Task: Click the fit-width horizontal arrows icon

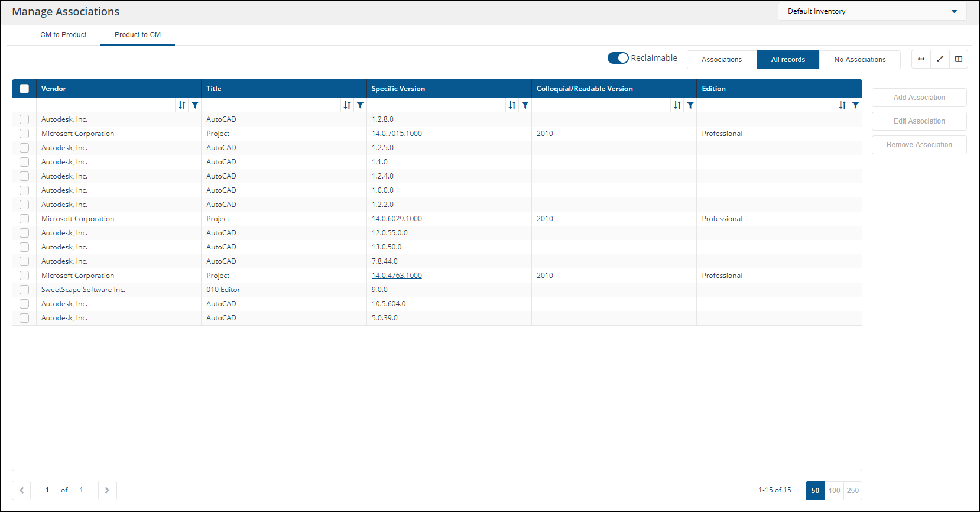Action: (x=921, y=59)
